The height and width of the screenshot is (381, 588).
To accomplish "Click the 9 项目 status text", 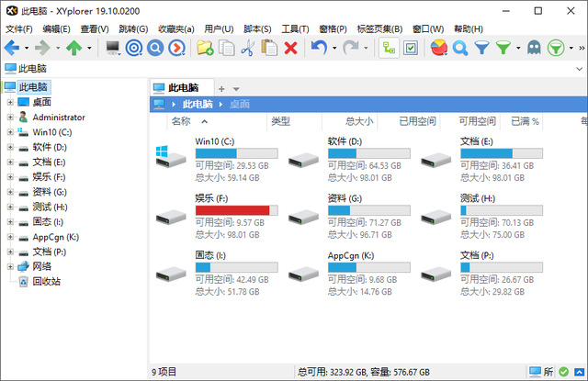I will 164,372.
